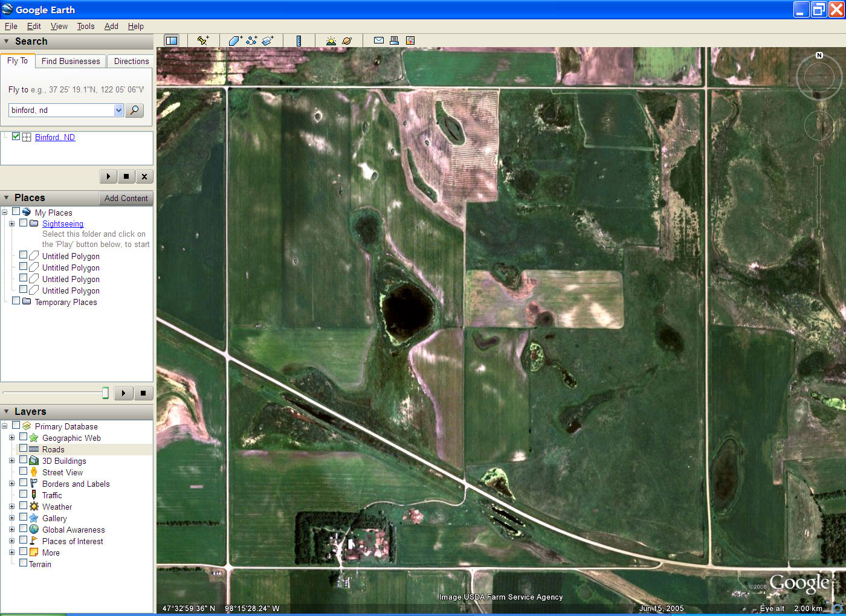
Task: Enable the Street View layer
Action: [24, 472]
